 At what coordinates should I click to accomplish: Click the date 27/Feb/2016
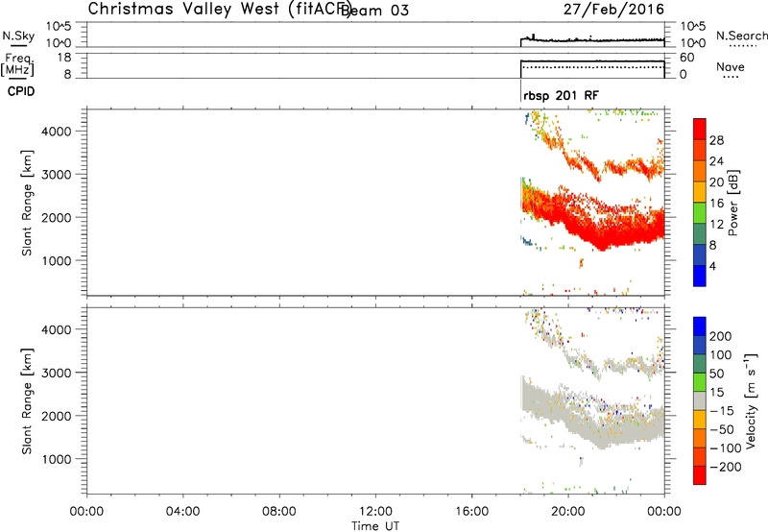click(613, 9)
